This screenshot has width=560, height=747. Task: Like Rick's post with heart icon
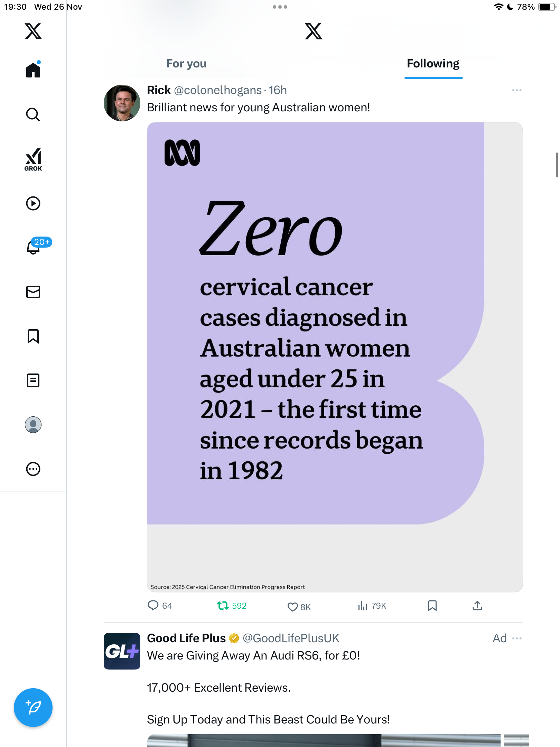coord(293,607)
